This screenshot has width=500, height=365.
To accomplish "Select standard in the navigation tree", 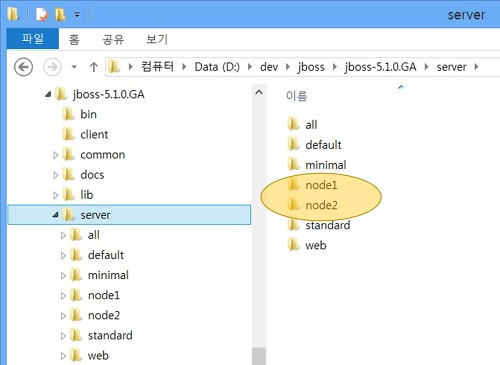I will click(110, 335).
